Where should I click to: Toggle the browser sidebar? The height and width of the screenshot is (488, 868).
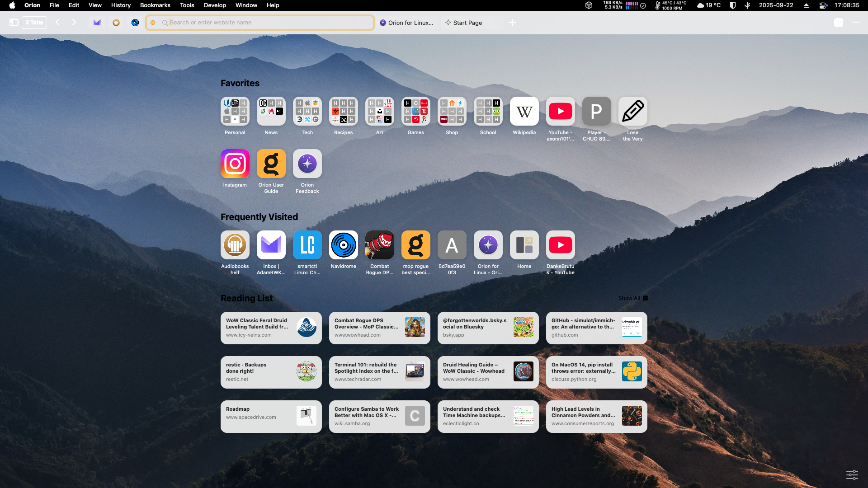(x=14, y=22)
